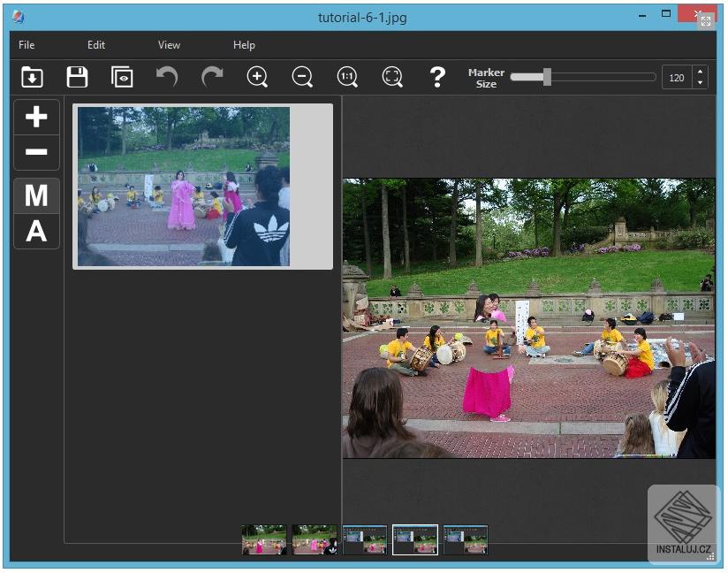Open the Help menu
728x573 pixels.
pyautogui.click(x=244, y=45)
